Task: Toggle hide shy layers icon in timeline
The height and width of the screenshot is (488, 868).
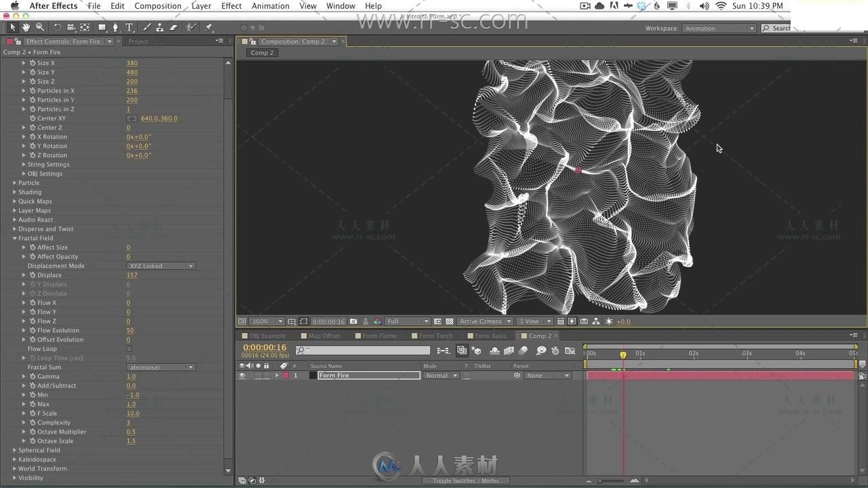Action: [x=494, y=350]
